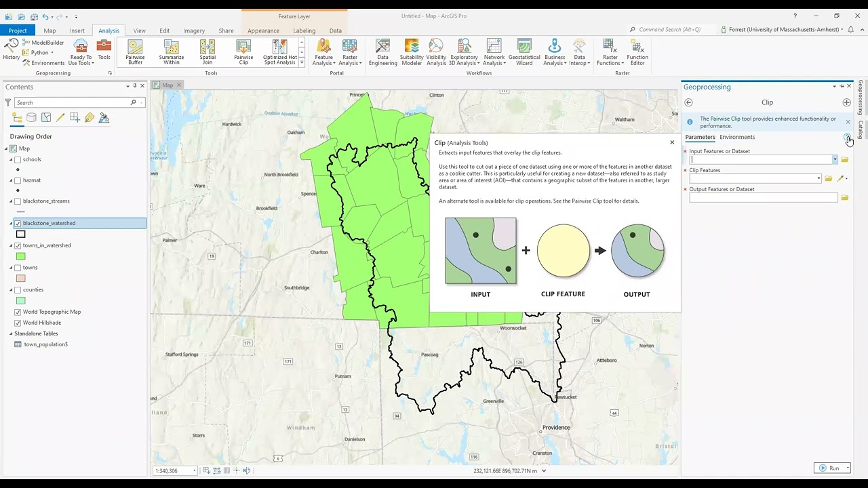The image size is (868, 488).
Task: Switch to the Map ribbon tab
Action: click(x=50, y=30)
